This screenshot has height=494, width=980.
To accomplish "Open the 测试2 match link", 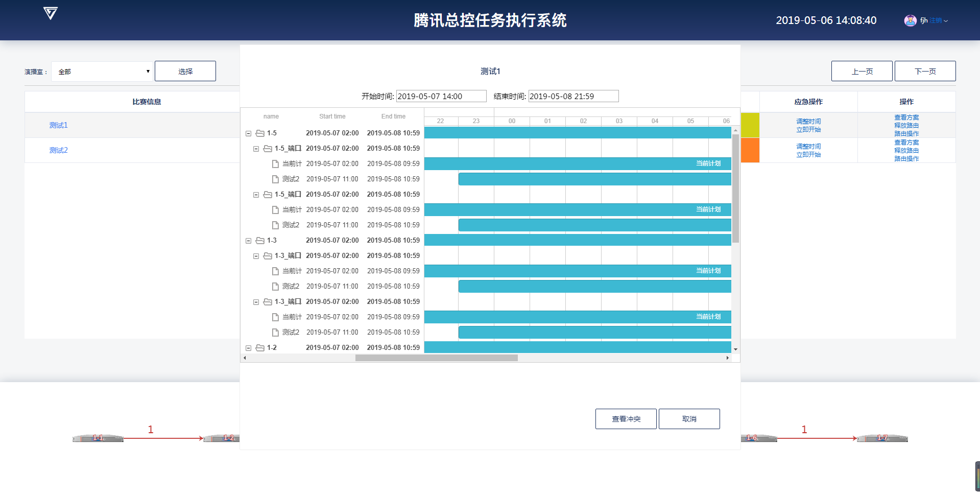I will 59,150.
